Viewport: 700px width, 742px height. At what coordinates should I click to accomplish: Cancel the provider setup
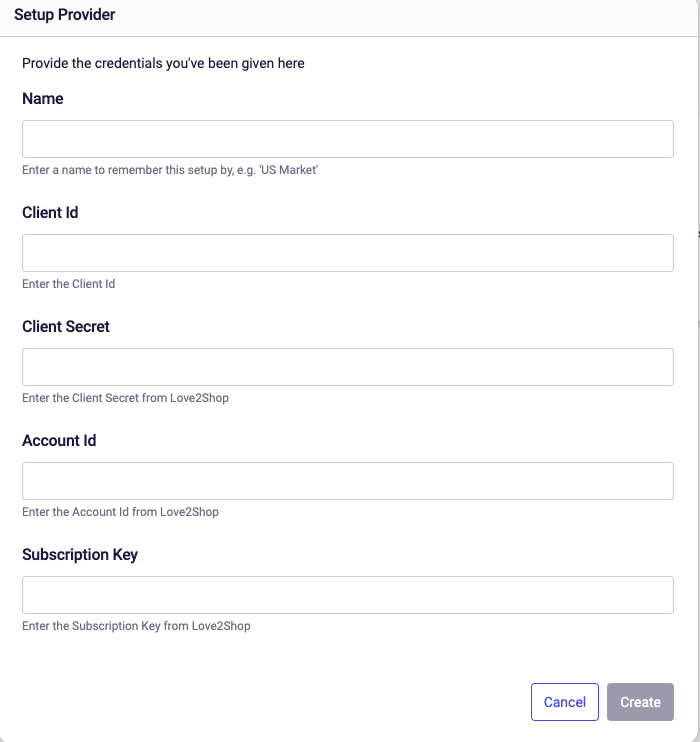tap(565, 702)
